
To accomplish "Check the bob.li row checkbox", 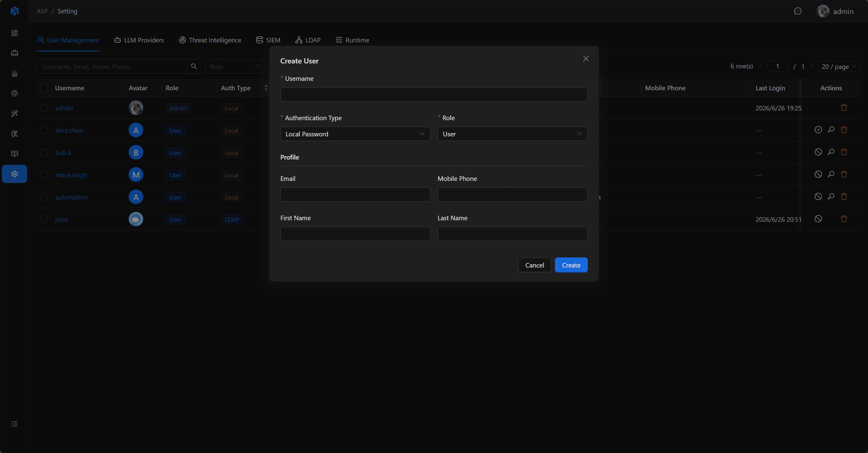I will 44,152.
